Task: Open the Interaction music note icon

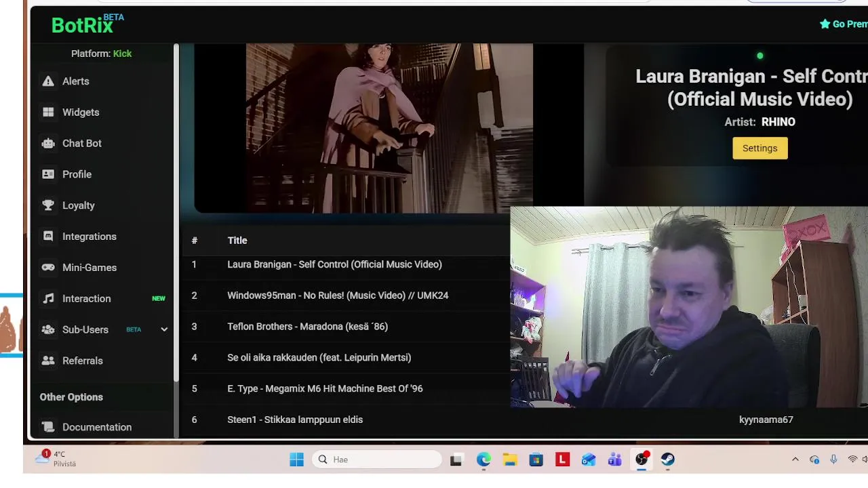Action: click(48, 299)
